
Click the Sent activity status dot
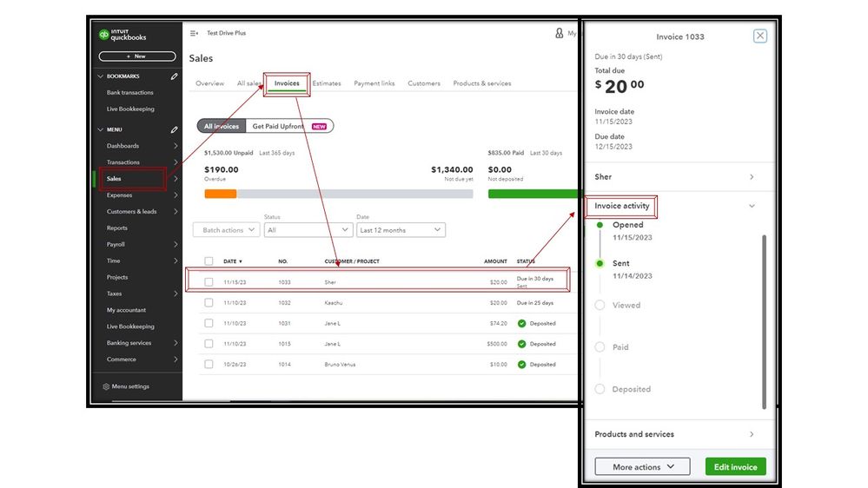[x=600, y=263]
